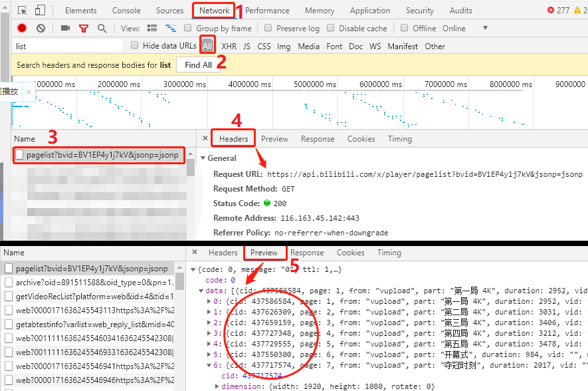
Task: Select the Network tab
Action: [214, 11]
